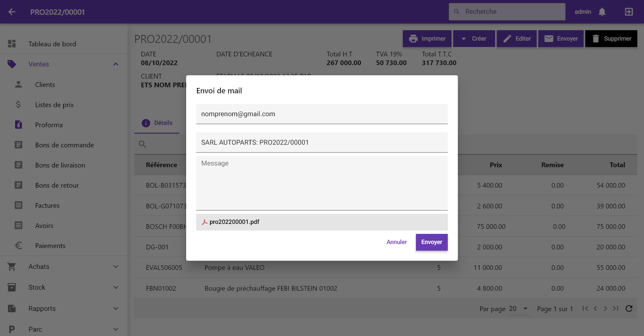This screenshot has height=336, width=644.
Task: Log out using the exit icon
Action: coord(629,12)
